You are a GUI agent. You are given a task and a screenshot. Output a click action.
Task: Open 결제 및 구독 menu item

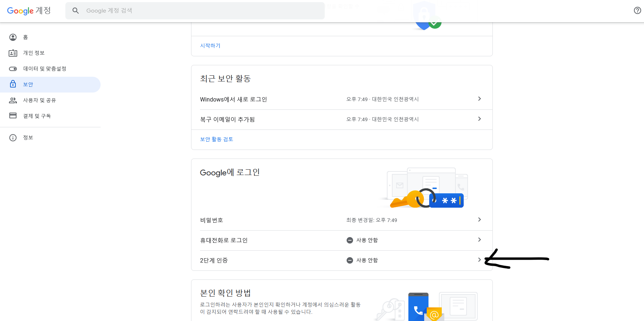click(50, 116)
